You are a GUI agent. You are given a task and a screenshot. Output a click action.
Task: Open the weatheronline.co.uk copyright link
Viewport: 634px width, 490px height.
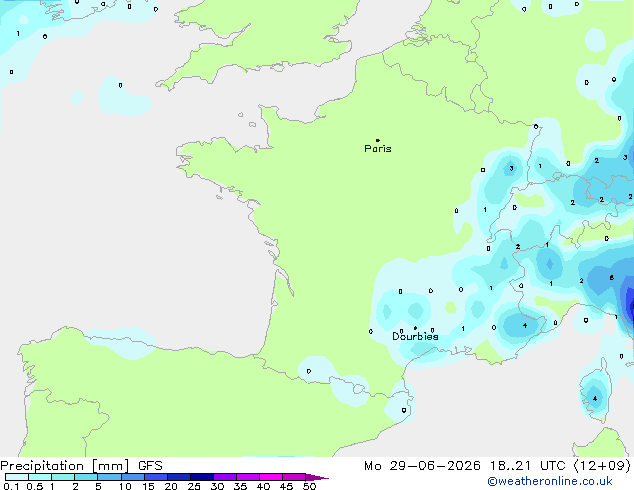[550, 481]
